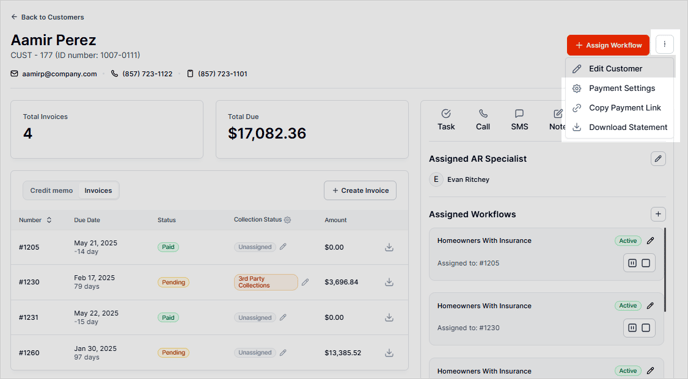Viewport: 688px width, 379px height.
Task: Click invoice number #1260
Action: click(x=29, y=353)
